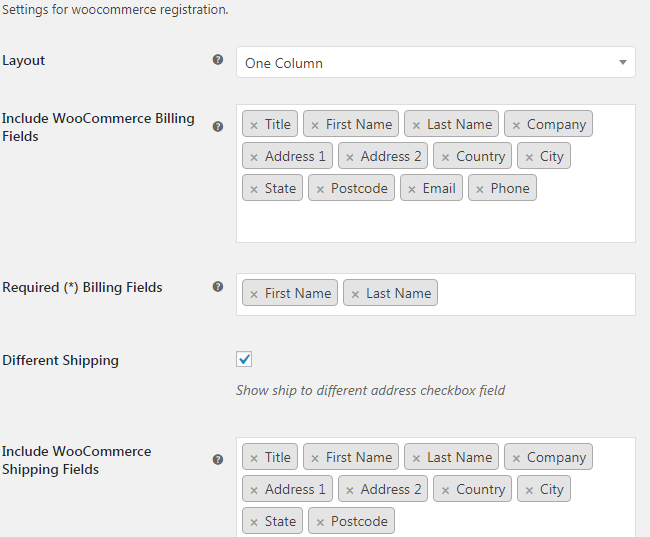
Task: Remove First Name from included billing fields
Action: pos(315,125)
